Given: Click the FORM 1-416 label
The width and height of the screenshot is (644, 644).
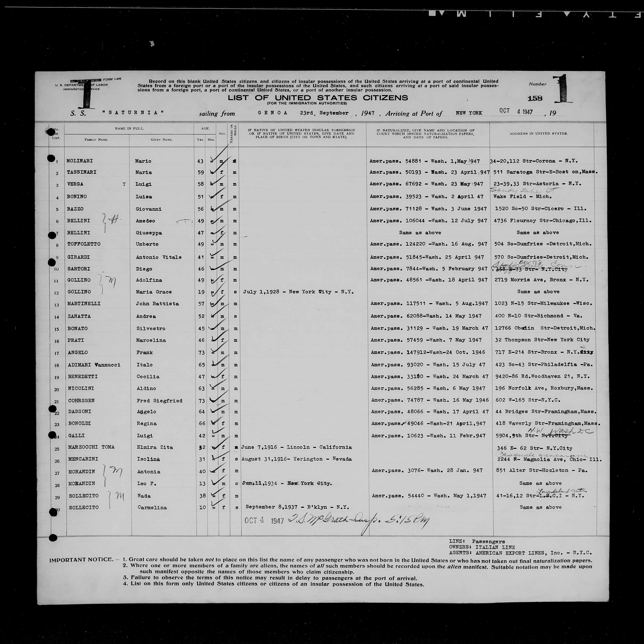Looking at the screenshot, I should 112,79.
